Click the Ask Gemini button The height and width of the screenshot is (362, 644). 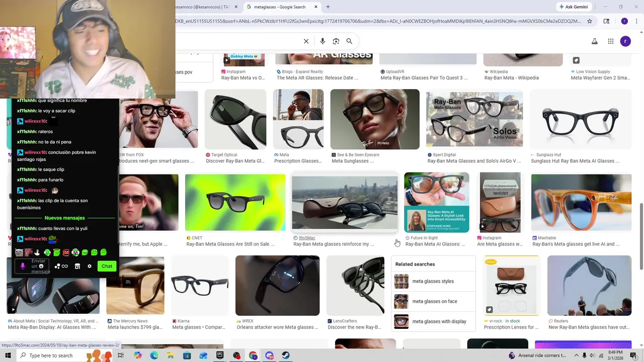(x=573, y=7)
